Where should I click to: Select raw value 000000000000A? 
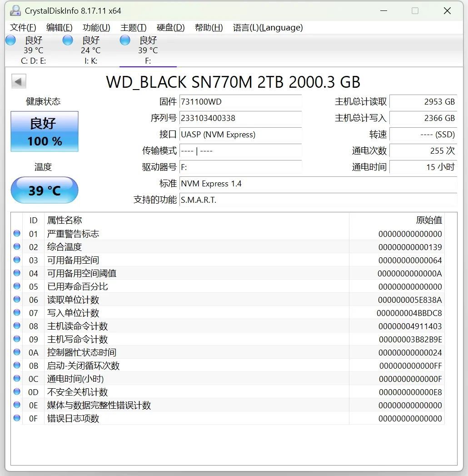click(410, 274)
